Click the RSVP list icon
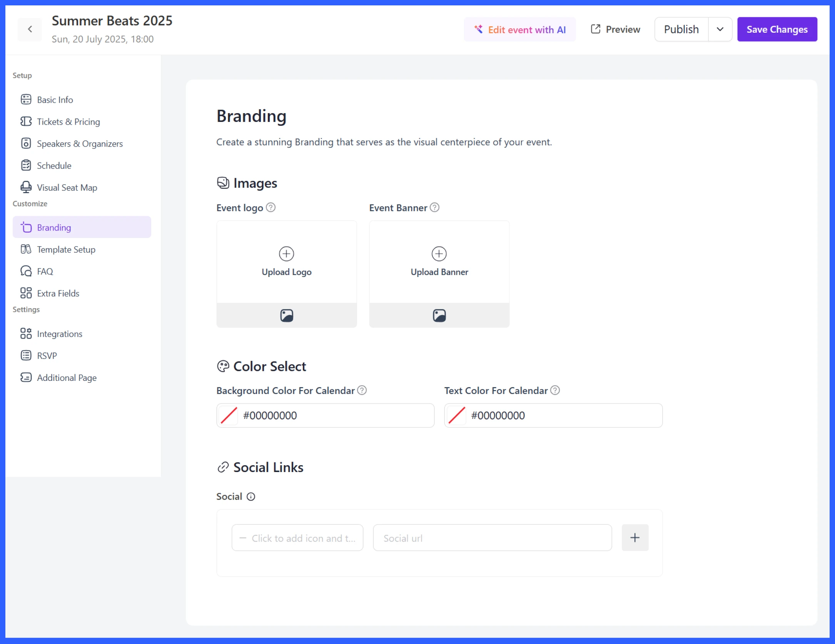The height and width of the screenshot is (644, 835). (26, 355)
